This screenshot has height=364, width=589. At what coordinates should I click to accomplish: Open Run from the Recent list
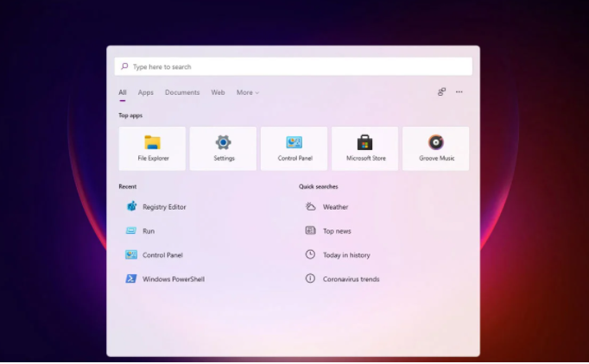pyautogui.click(x=148, y=231)
